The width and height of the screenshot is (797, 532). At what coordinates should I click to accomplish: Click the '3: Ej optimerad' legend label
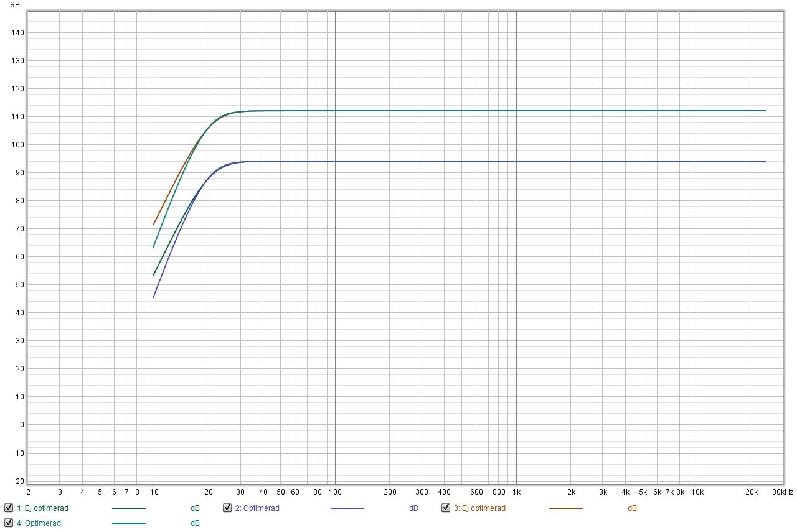[x=479, y=508]
